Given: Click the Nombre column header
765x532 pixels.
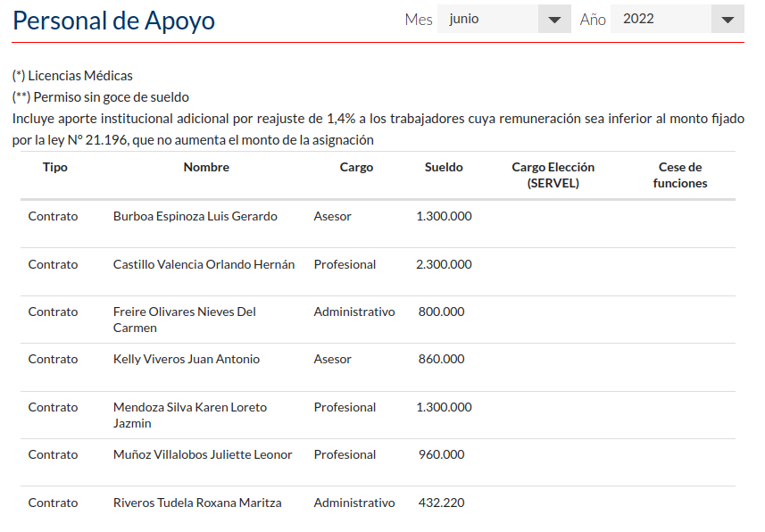Looking at the screenshot, I should pos(206,167).
